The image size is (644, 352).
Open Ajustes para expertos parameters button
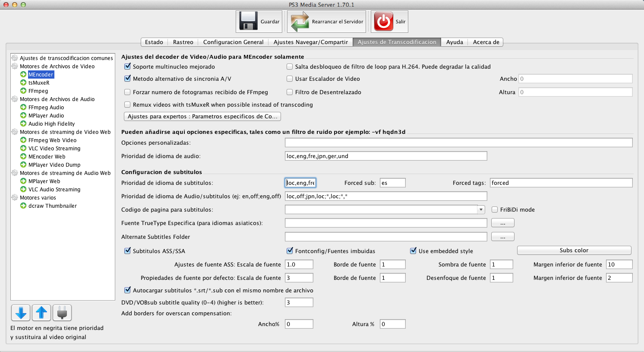[x=202, y=116]
